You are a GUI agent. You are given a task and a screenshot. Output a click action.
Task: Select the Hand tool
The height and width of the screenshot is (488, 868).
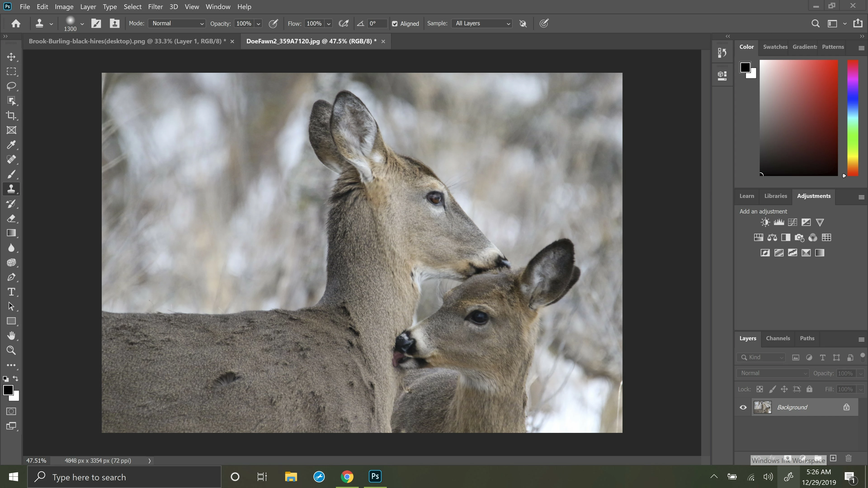tap(11, 336)
